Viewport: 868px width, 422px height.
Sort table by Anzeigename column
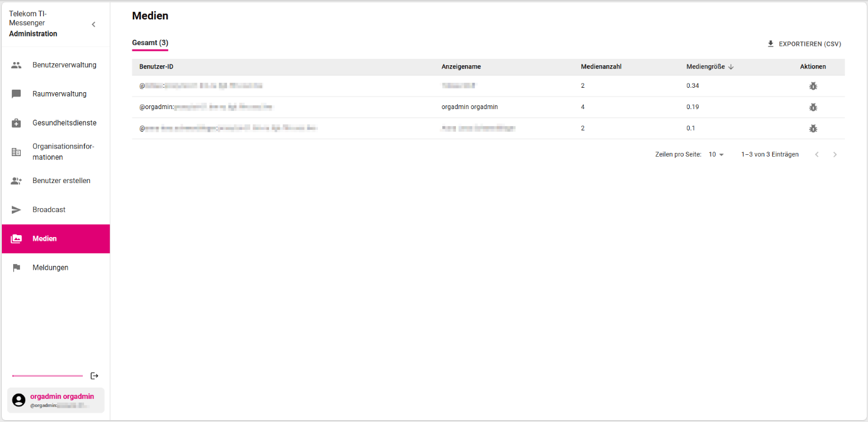click(461, 66)
